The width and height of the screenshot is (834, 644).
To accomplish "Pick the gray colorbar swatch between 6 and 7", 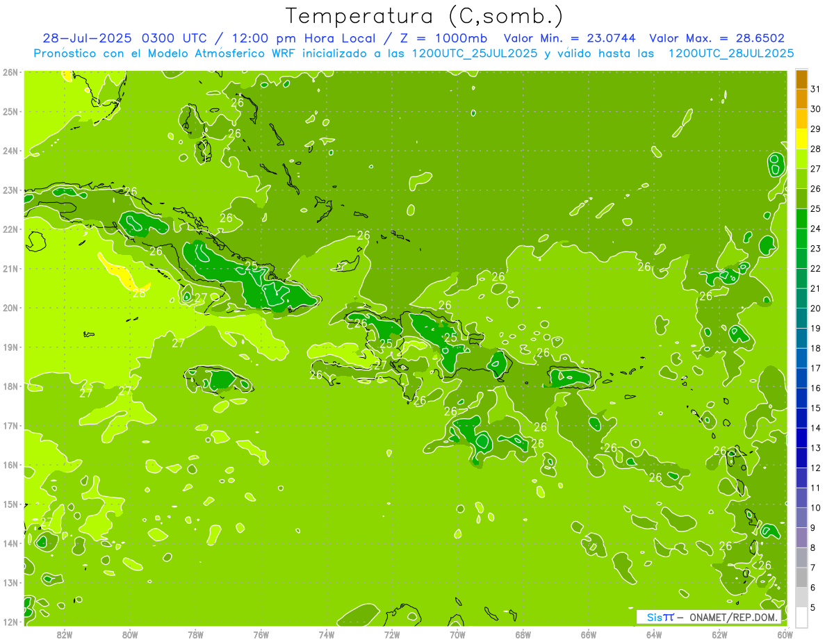I will [x=801, y=577].
